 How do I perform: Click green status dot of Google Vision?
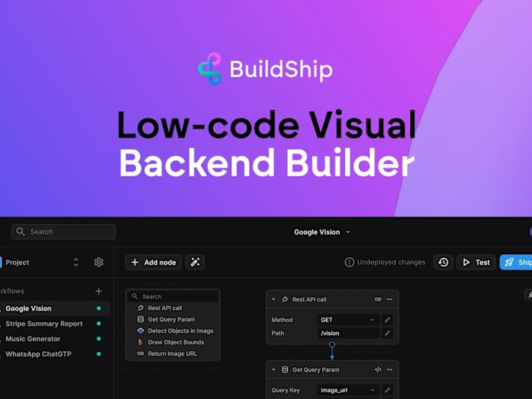tap(99, 308)
